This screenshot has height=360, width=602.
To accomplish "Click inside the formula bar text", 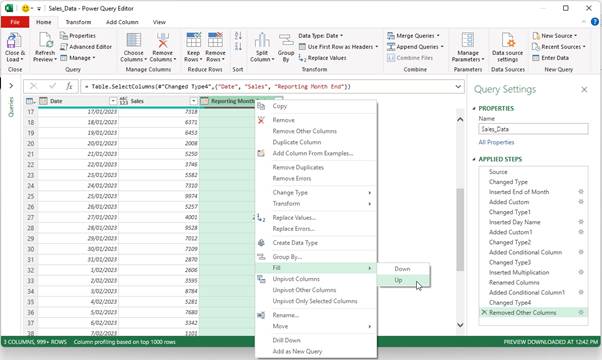I will [x=217, y=86].
